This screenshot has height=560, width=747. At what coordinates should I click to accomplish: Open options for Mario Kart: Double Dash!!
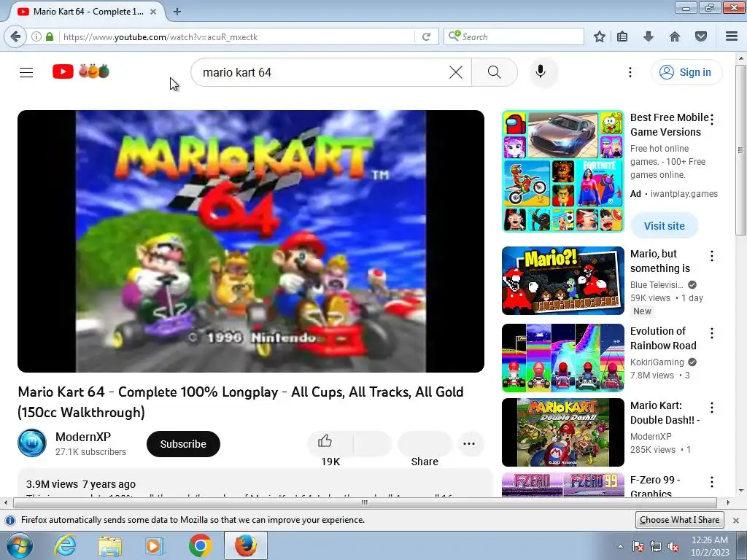pos(712,408)
